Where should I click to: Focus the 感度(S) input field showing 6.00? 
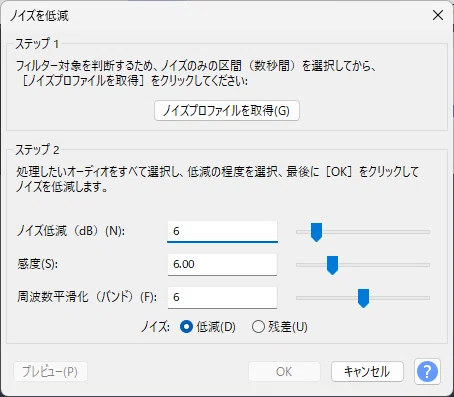coord(222,264)
